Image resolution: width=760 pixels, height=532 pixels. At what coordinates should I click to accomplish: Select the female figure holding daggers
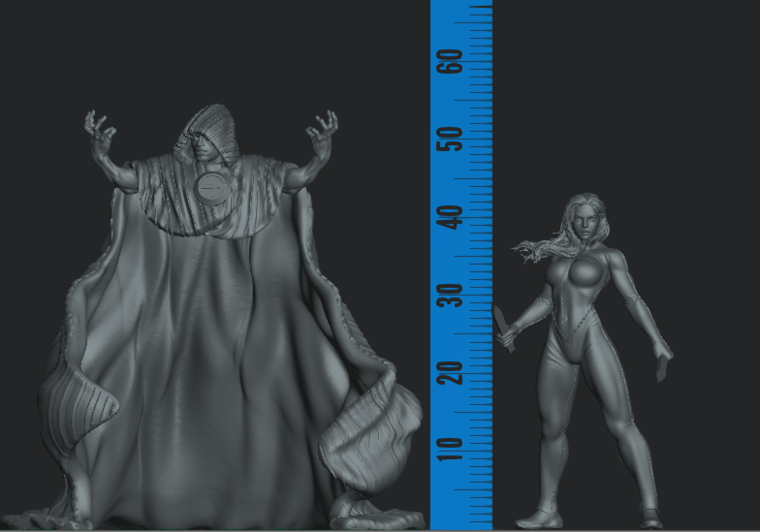[x=584, y=360]
